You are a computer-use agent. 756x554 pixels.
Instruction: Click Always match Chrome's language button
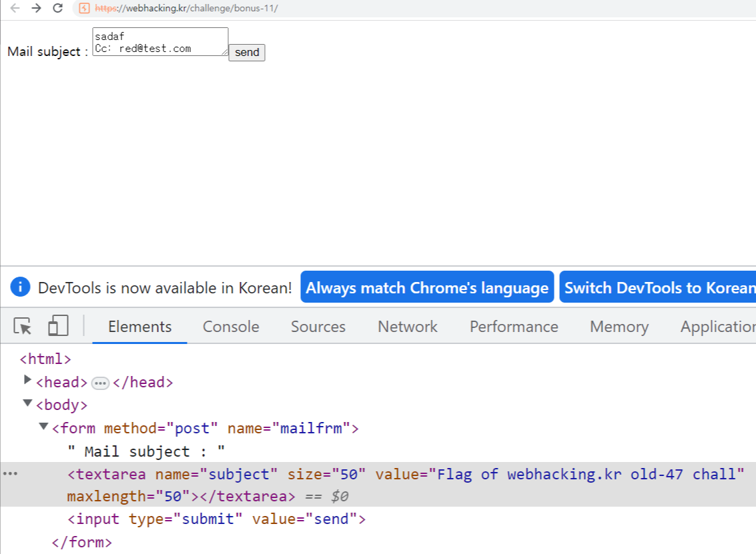(x=427, y=287)
